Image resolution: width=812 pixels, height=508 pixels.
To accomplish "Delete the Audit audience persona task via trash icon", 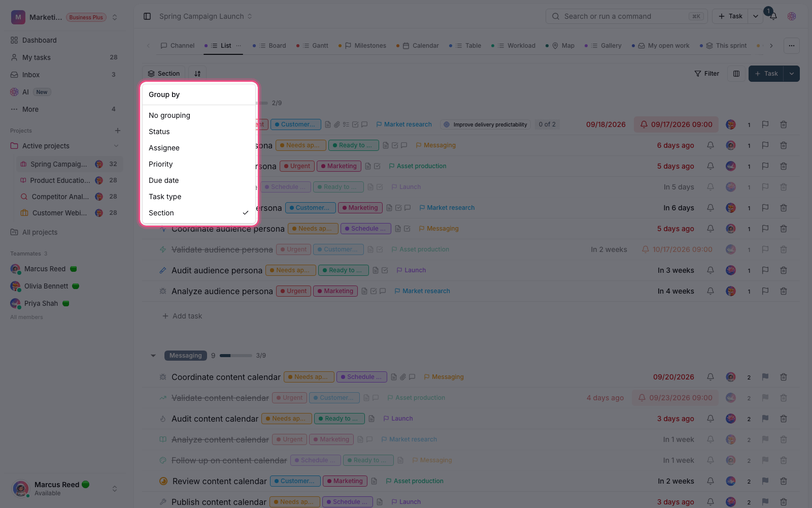I will point(784,270).
